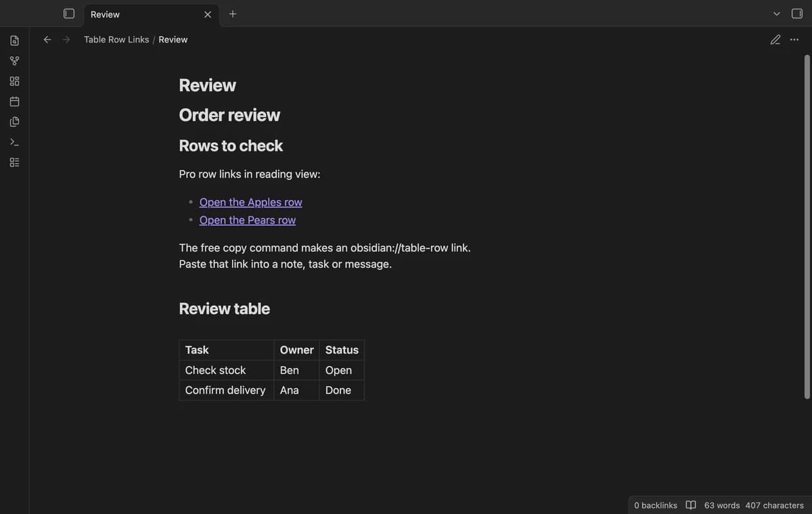Click the Table Row Links breadcrumb
This screenshot has width=812, height=514.
point(116,39)
